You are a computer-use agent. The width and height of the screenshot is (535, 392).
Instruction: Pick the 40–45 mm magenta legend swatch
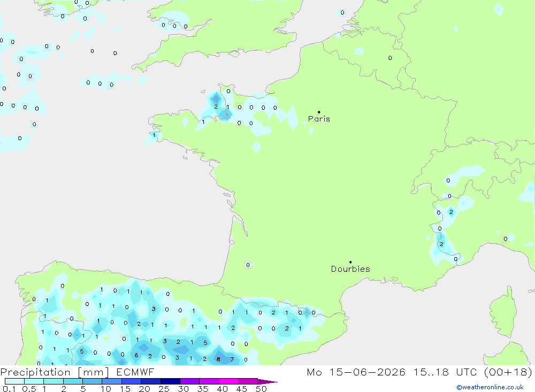[x=228, y=381]
